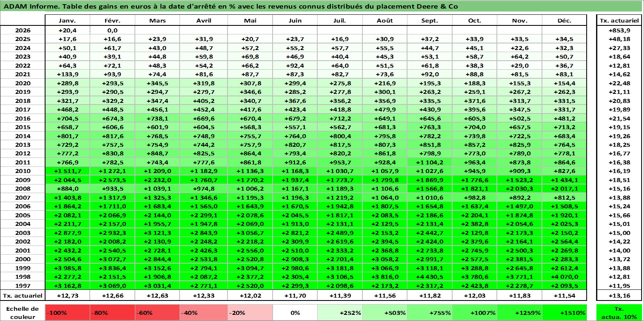Click the +133,9 cell in Janv. 2021
Screen dimensions: 644x321
tap(67, 74)
